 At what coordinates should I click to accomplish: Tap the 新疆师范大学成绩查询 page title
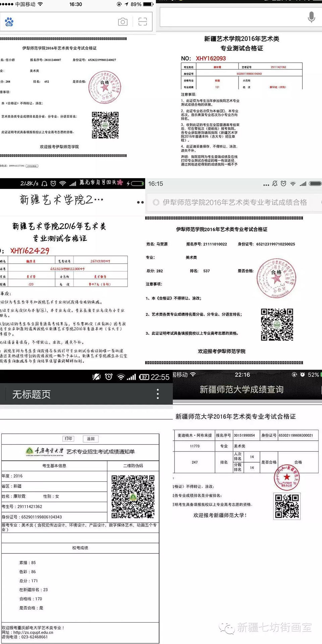click(241, 389)
